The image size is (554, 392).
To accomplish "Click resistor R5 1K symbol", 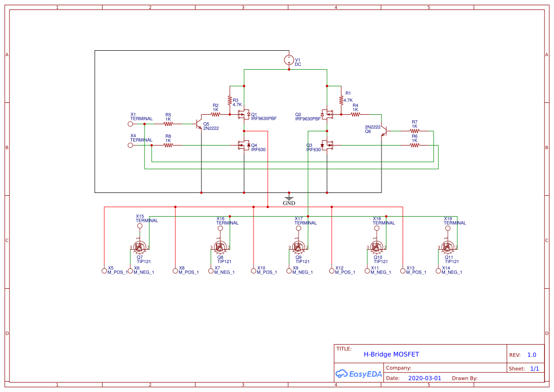I will coord(168,124).
